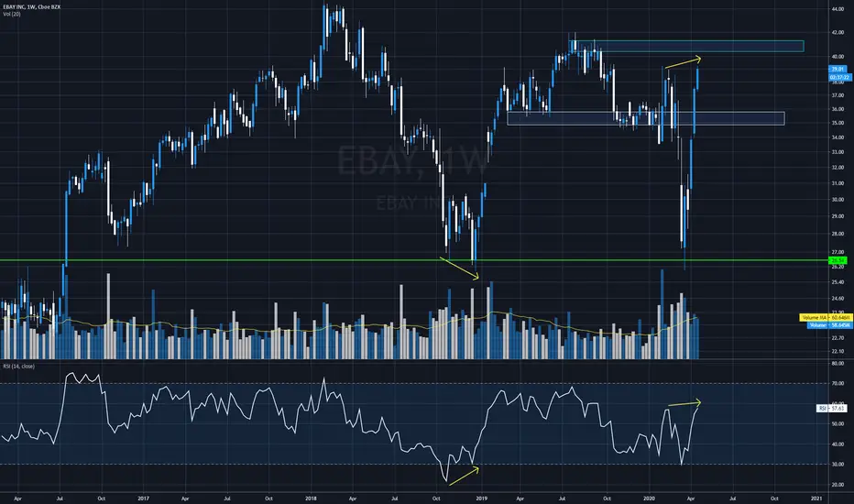Click the 35.00 price axis label
This screenshot has height=504, width=854.
[x=838, y=123]
